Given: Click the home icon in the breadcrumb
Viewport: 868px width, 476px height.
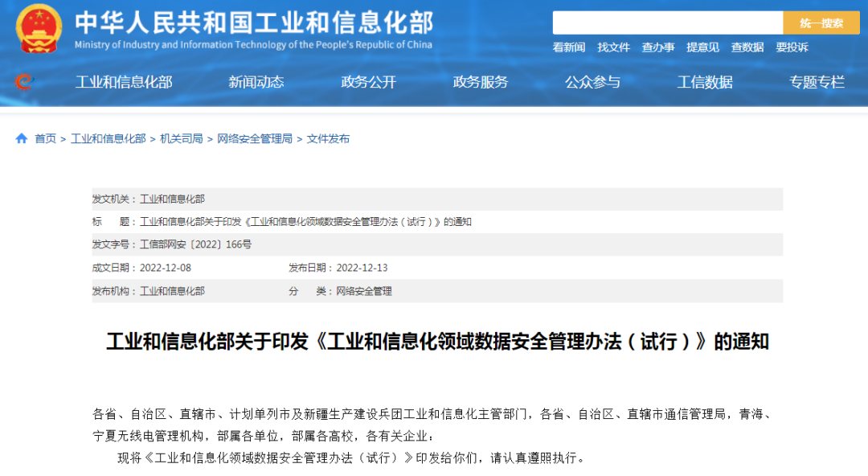Looking at the screenshot, I should [x=21, y=138].
